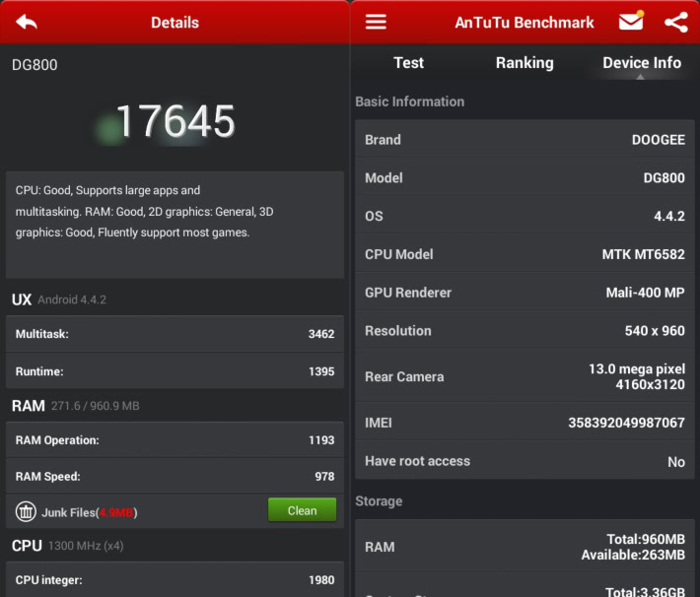Tap the 17645 benchmark score
700x597 pixels.
tap(175, 121)
